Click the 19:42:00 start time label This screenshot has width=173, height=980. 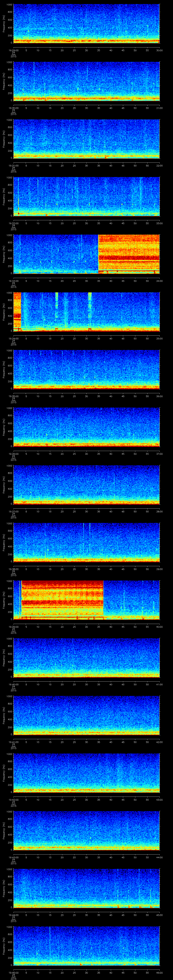point(13,800)
